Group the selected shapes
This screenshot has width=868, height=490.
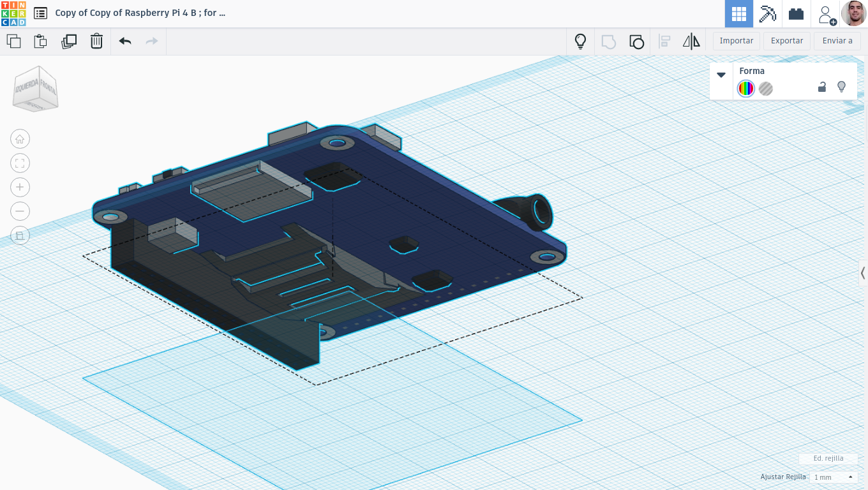pyautogui.click(x=608, y=41)
